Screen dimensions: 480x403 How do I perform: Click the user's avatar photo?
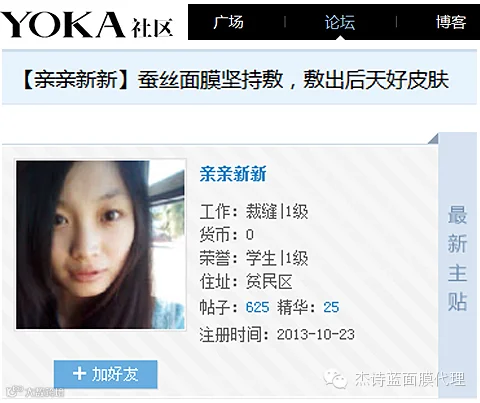coord(100,244)
